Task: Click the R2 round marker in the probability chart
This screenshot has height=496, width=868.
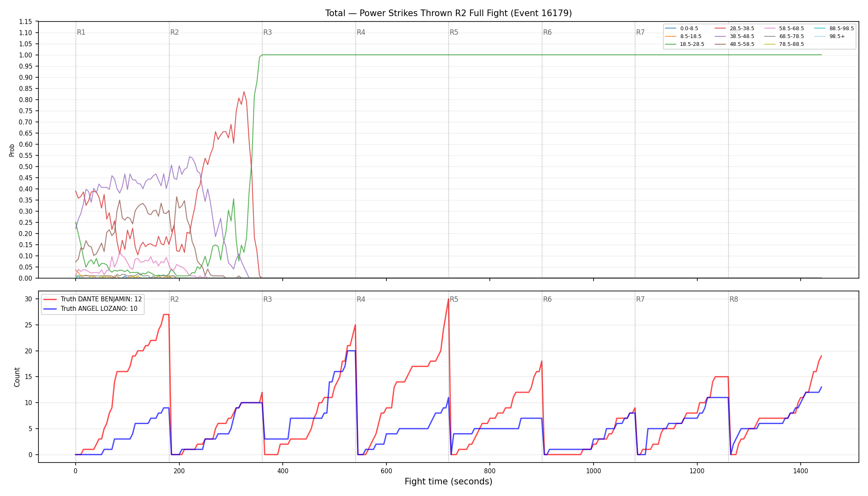Action: [174, 32]
